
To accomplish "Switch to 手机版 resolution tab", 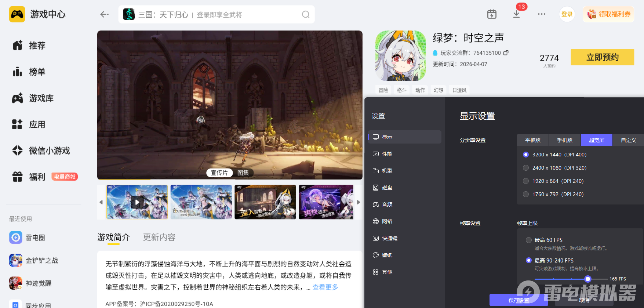I will 565,140.
